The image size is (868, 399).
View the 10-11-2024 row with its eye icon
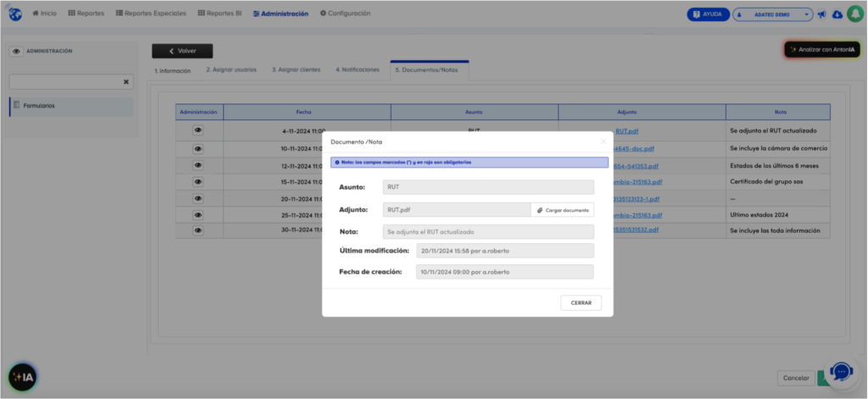(198, 149)
